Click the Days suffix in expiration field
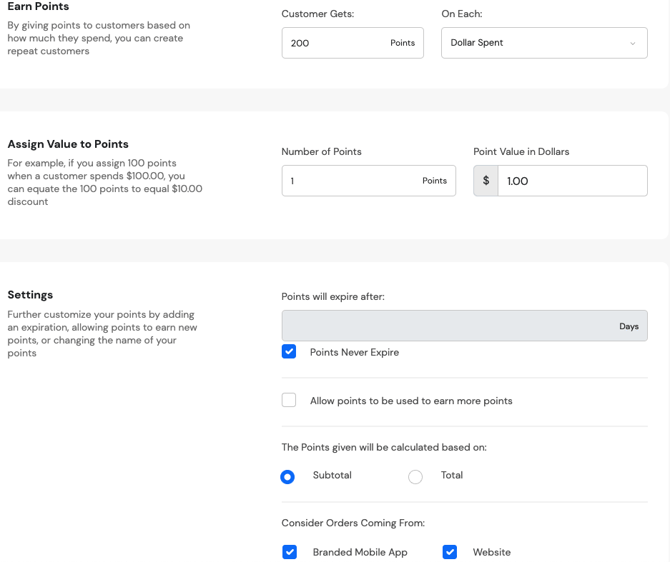This screenshot has height=562, width=670. click(x=628, y=326)
